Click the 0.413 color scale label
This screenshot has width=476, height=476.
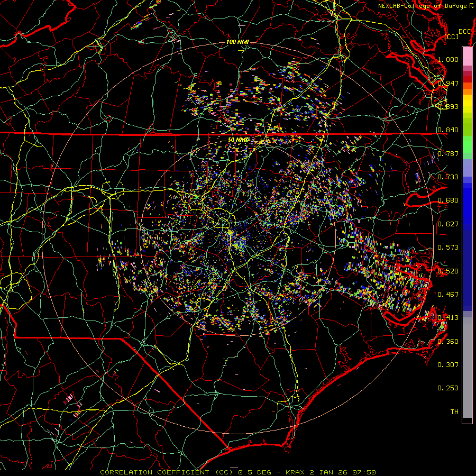tap(448, 318)
